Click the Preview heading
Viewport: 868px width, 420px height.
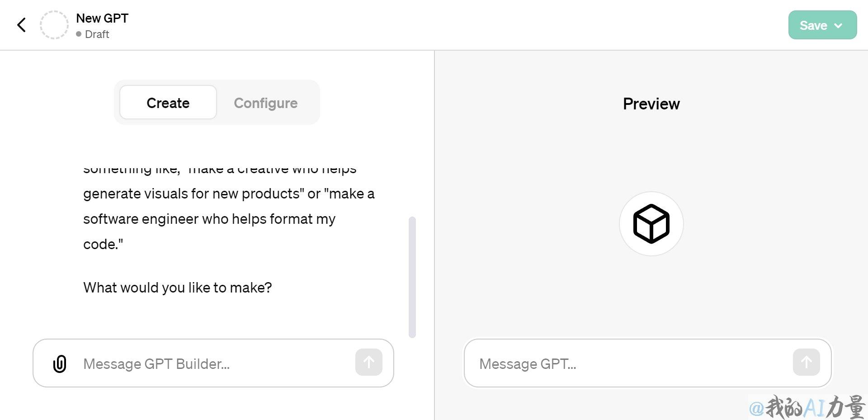coord(651,104)
